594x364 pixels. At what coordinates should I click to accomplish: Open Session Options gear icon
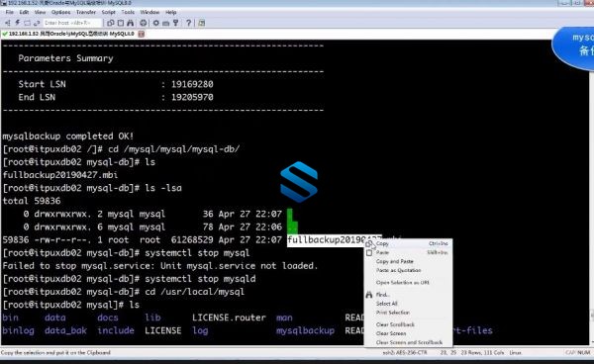pyautogui.click(x=156, y=23)
